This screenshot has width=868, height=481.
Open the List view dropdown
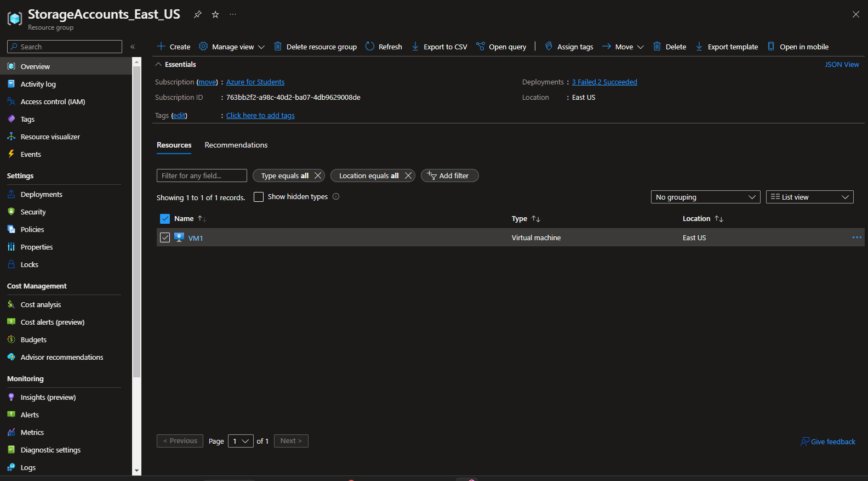point(809,197)
